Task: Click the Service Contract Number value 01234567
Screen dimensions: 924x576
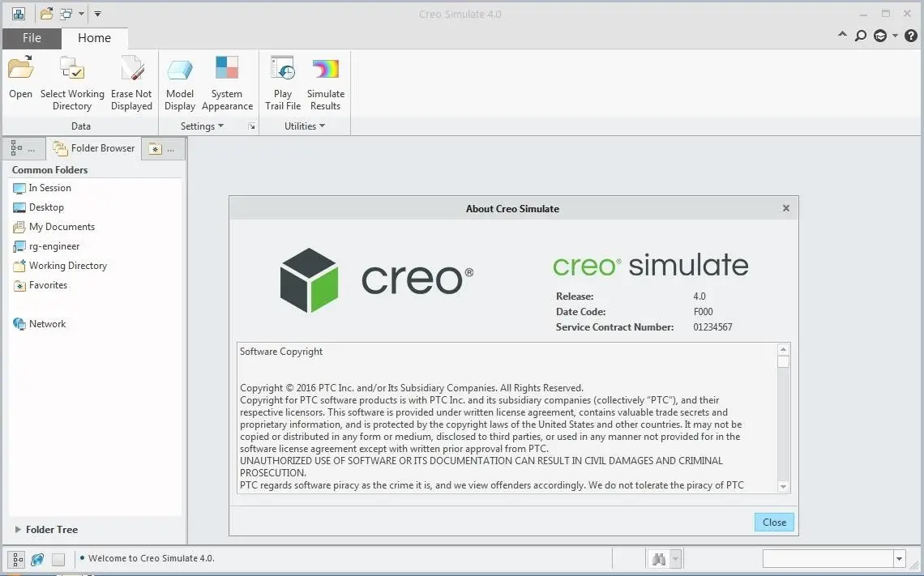Action: coord(712,326)
